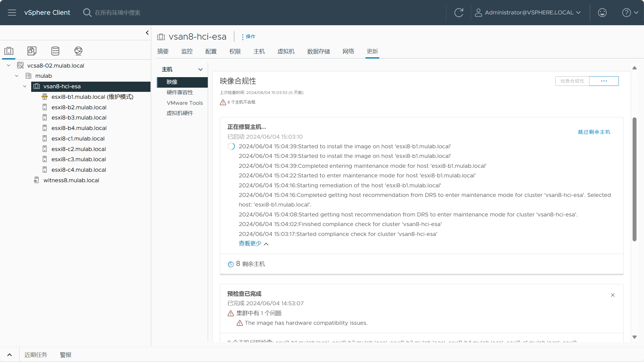Click the scroll down arrow
The width and height of the screenshot is (644, 362).
coord(634,337)
